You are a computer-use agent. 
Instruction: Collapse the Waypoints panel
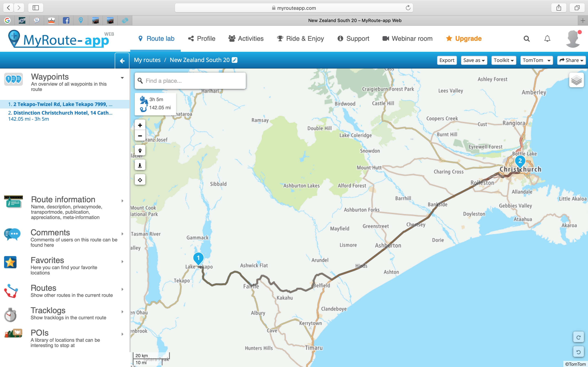point(122,78)
